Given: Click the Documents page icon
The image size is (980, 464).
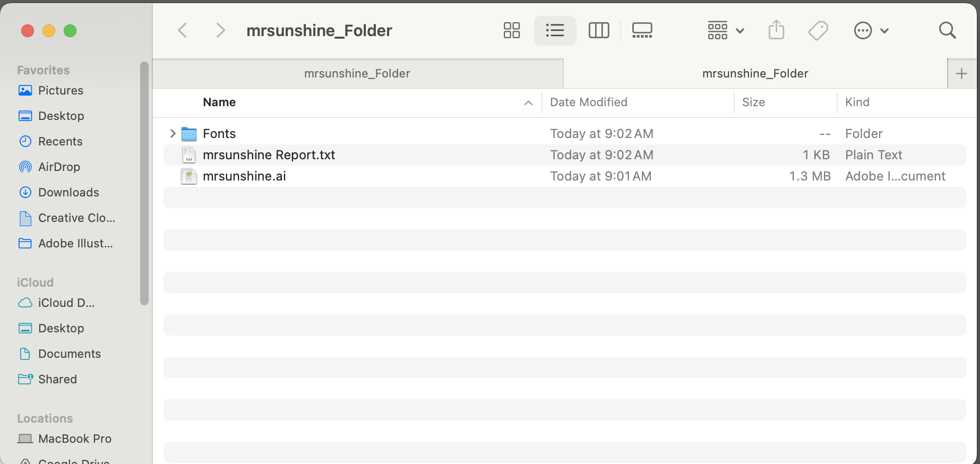Looking at the screenshot, I should point(25,354).
